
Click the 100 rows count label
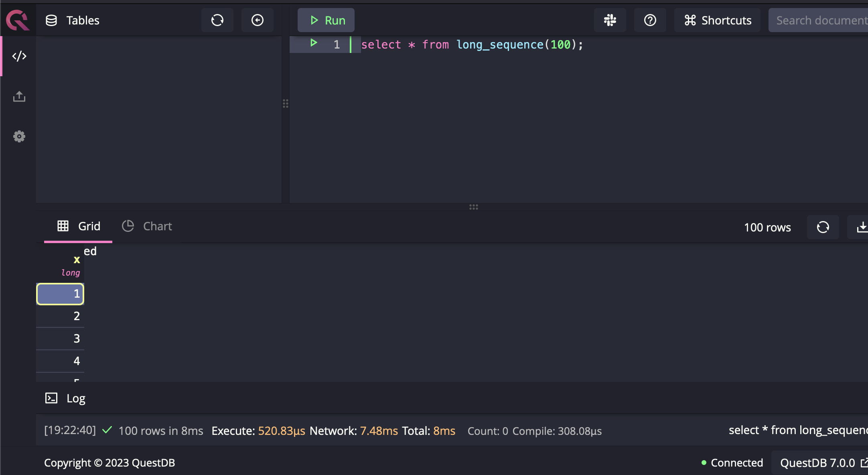767,227
